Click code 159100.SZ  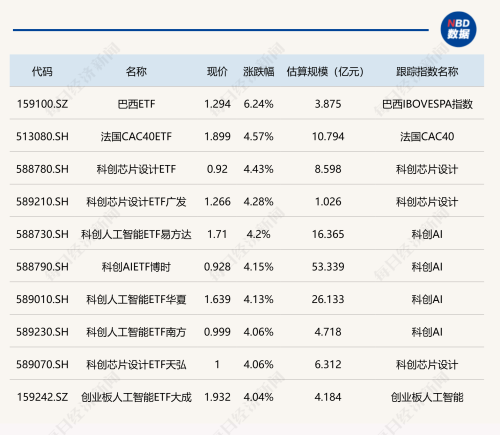coord(42,104)
